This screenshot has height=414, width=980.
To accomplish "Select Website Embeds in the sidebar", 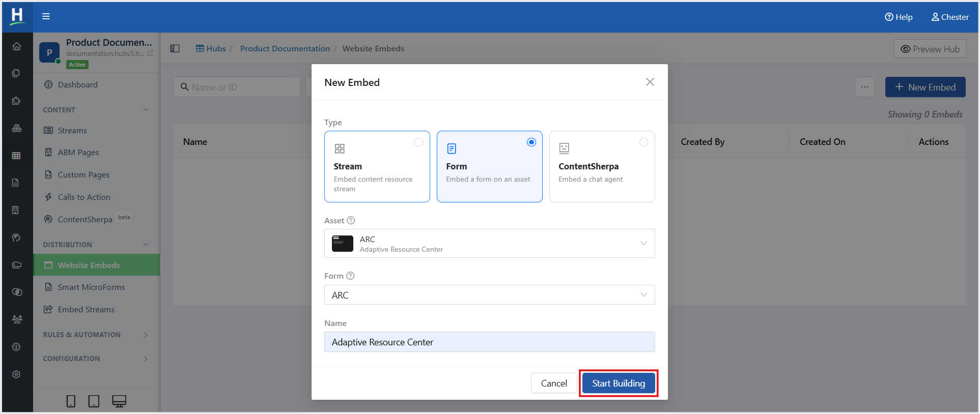I will click(97, 265).
